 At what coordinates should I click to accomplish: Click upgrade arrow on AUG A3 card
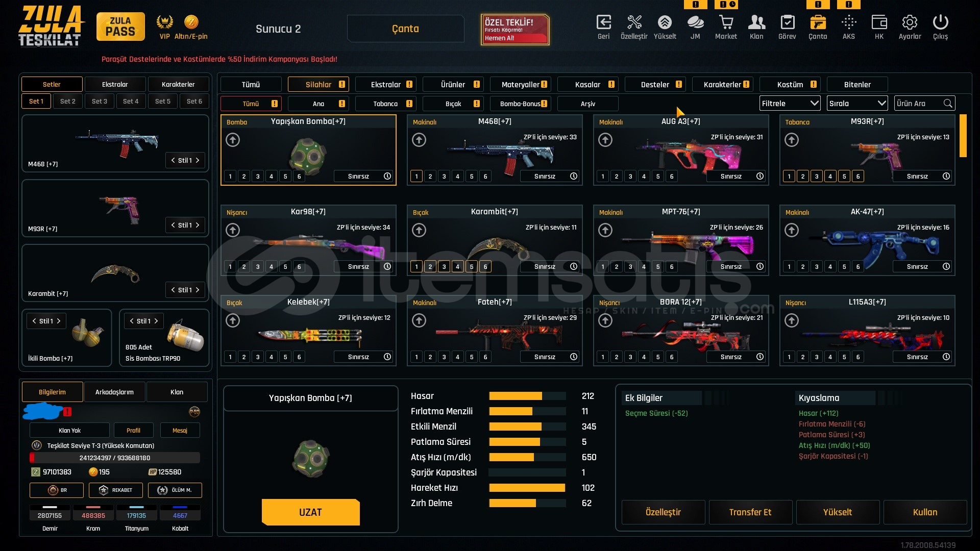click(605, 140)
